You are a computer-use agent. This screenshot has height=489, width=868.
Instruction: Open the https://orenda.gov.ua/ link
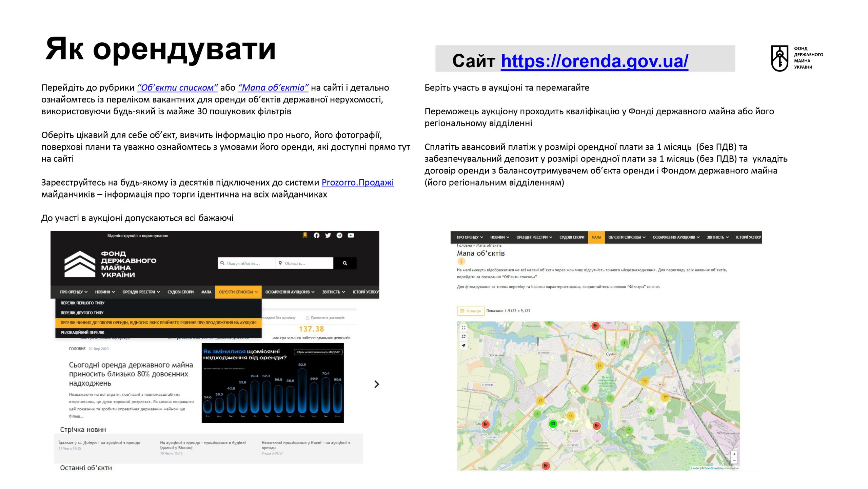pos(594,61)
